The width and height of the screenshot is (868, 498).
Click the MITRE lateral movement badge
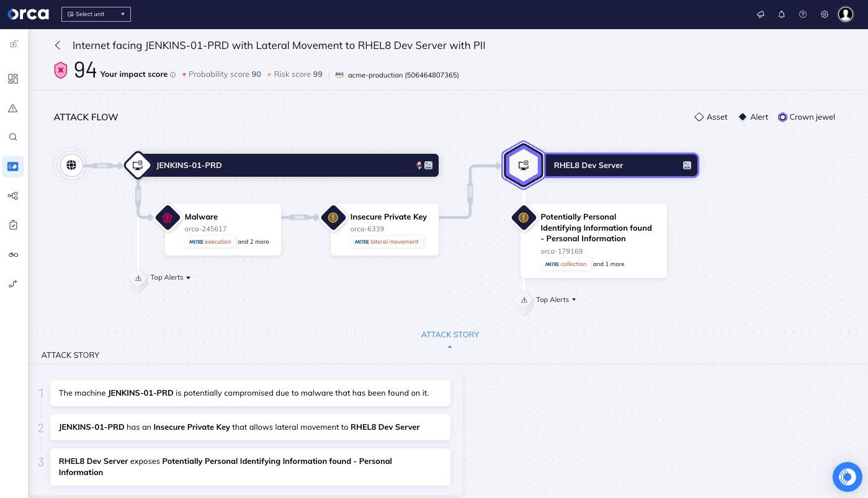[x=387, y=242]
